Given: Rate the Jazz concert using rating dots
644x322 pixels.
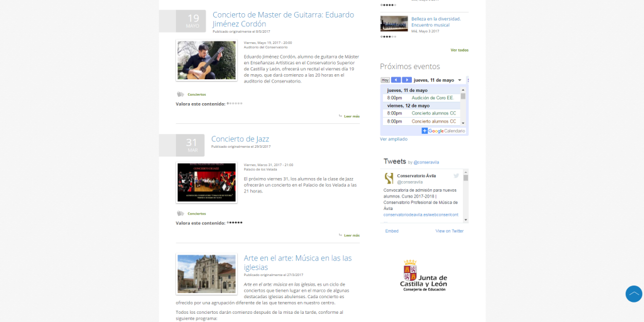Looking at the screenshot, I should tap(235, 223).
